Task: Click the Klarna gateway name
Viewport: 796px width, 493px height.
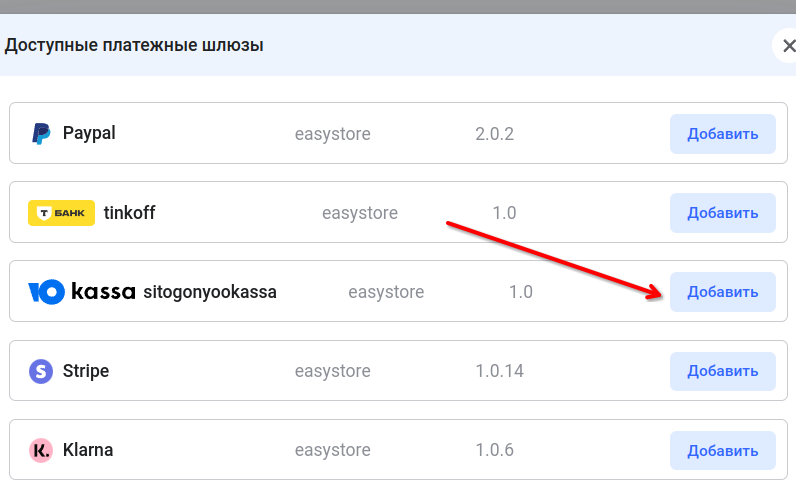Action: [88, 450]
